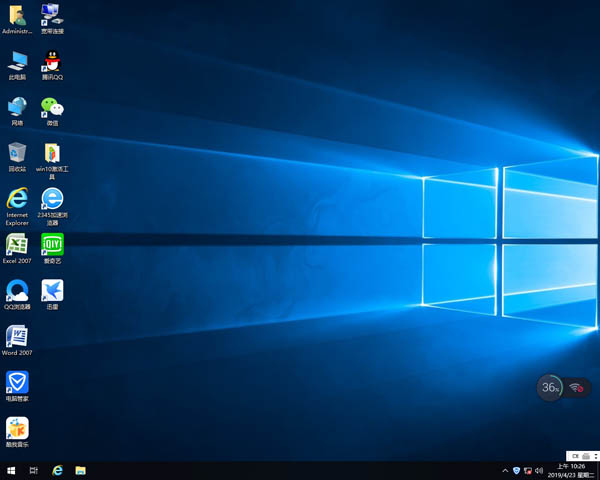Click the Excel 2007 desktop shortcut
This screenshot has height=480, width=600.
pos(17,245)
